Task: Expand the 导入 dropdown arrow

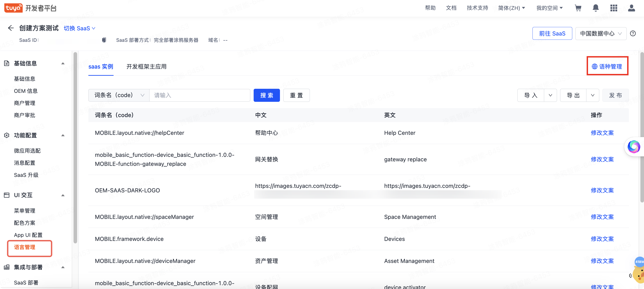Action: (x=550, y=95)
